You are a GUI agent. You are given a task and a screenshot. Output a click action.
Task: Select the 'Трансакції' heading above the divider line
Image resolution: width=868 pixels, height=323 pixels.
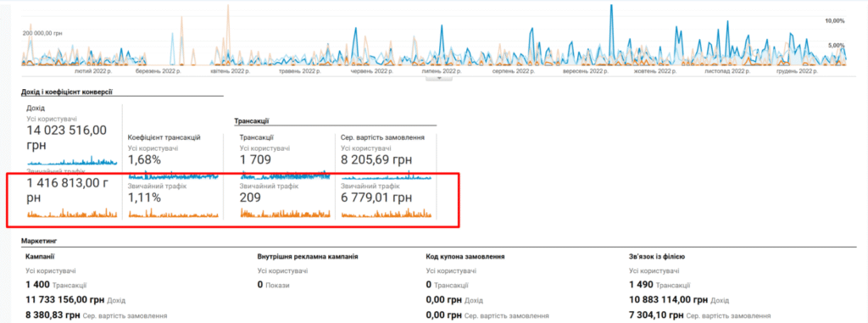coord(251,120)
